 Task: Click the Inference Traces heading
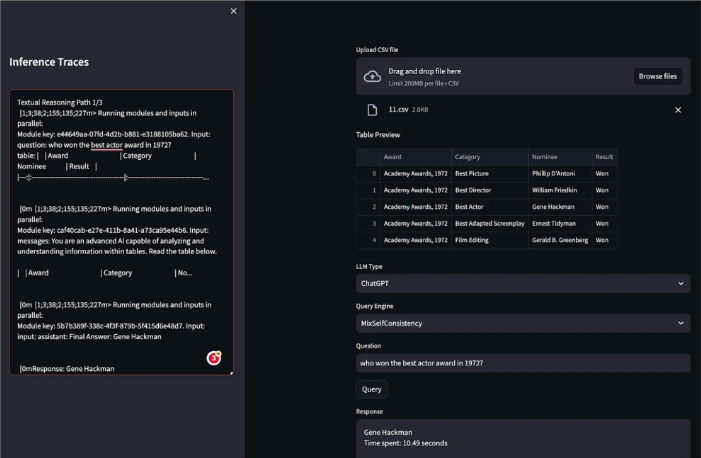[x=49, y=62]
